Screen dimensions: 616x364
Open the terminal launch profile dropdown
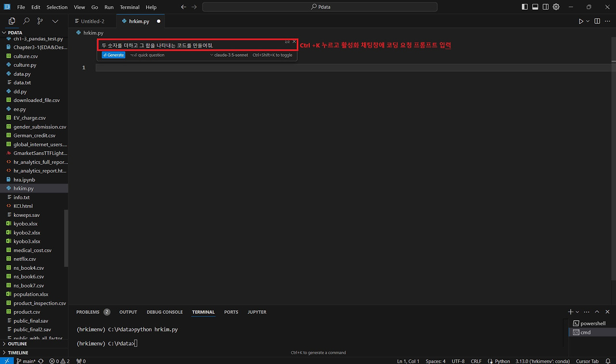577,312
